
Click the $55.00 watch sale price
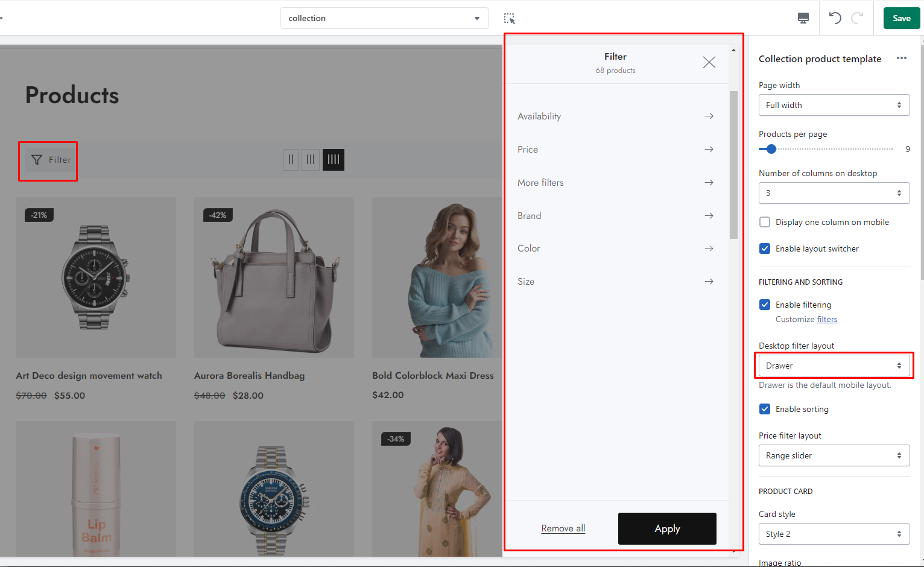pos(69,396)
